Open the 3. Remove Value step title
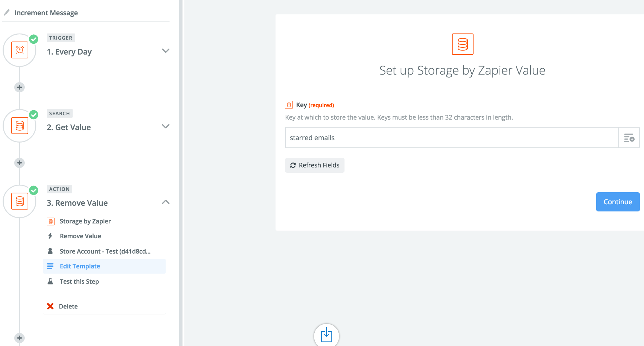This screenshot has height=346, width=644. [77, 203]
